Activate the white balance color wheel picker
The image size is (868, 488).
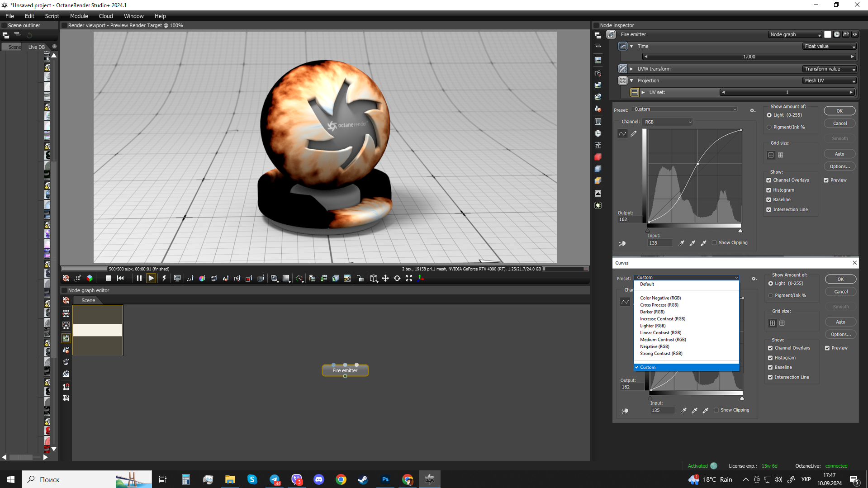202,279
